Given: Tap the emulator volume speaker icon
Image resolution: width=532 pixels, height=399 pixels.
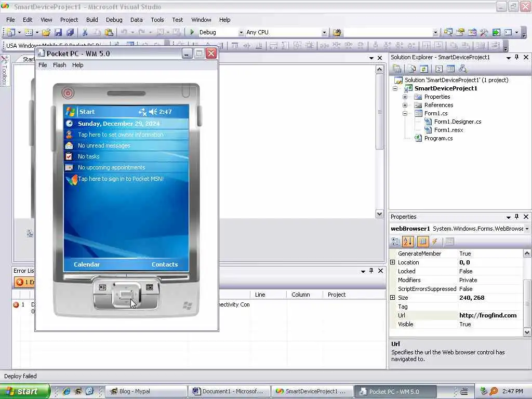Looking at the screenshot, I should pos(153,112).
